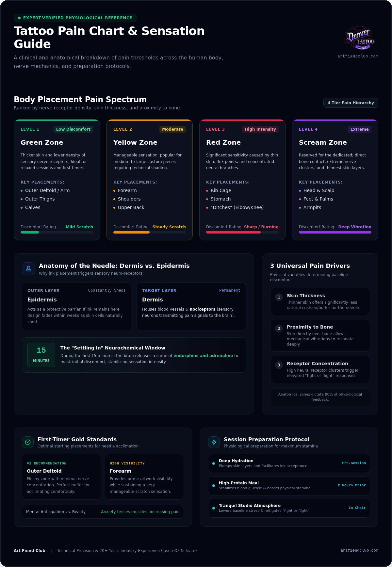Select the Outer Deltoid recommendation card
This screenshot has width=392, height=567.
61,477
